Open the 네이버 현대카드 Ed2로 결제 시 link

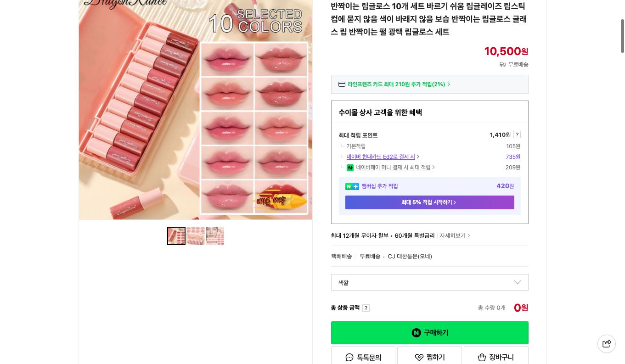(x=381, y=157)
